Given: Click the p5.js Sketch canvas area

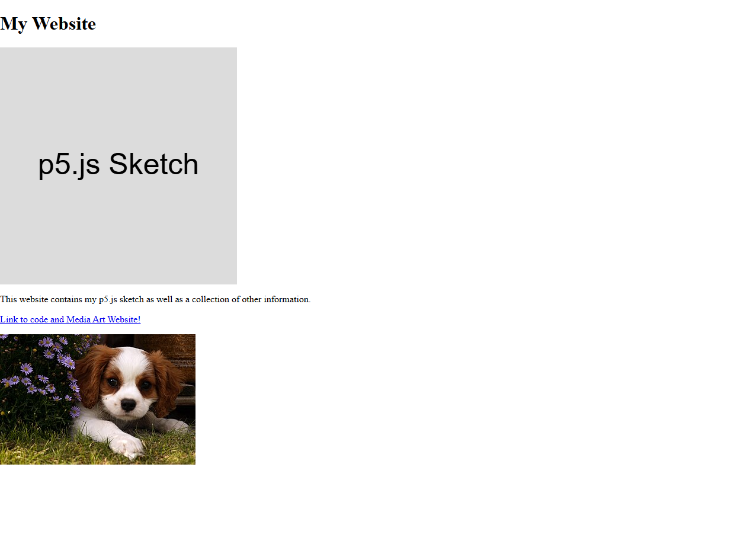Looking at the screenshot, I should 118,166.
